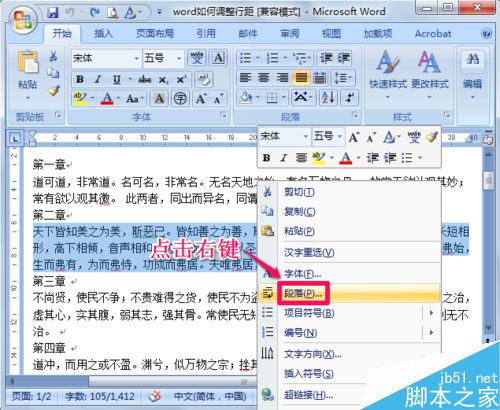Toggle show paragraph marks icon

(x=350, y=98)
